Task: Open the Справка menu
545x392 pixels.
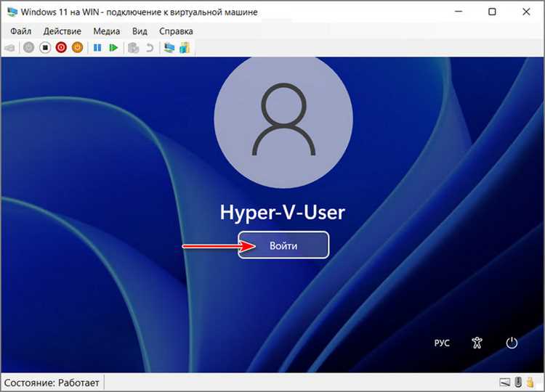Action: (x=176, y=31)
